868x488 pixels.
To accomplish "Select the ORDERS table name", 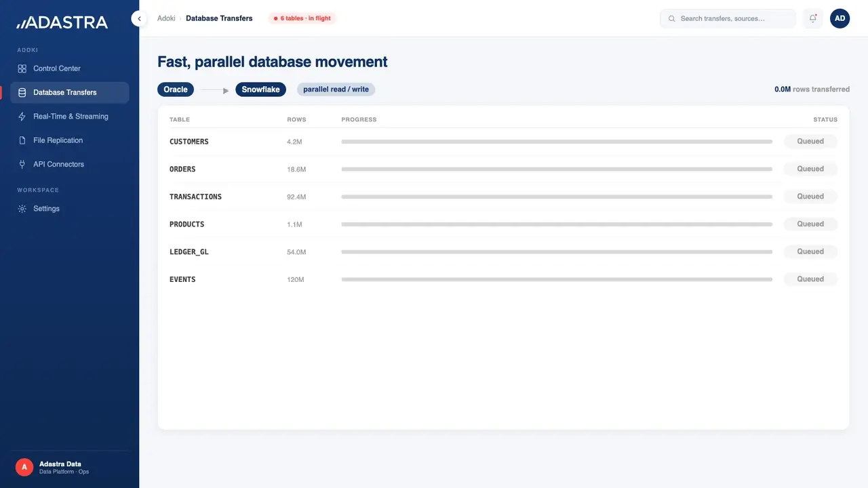I will (x=182, y=169).
